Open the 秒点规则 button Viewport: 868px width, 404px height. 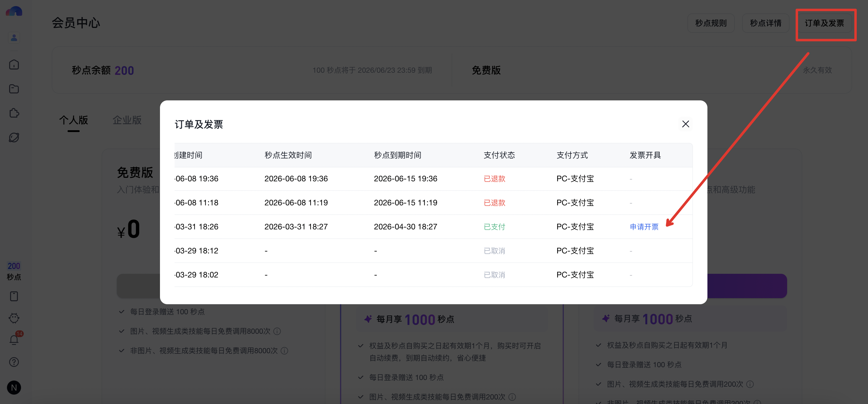pos(711,23)
